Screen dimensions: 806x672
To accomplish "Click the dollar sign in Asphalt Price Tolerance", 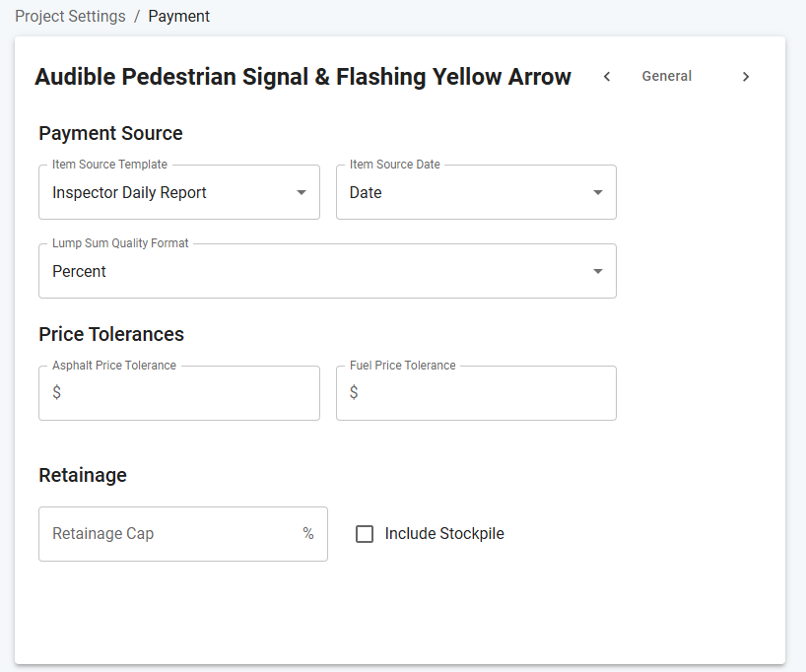I will [x=57, y=392].
